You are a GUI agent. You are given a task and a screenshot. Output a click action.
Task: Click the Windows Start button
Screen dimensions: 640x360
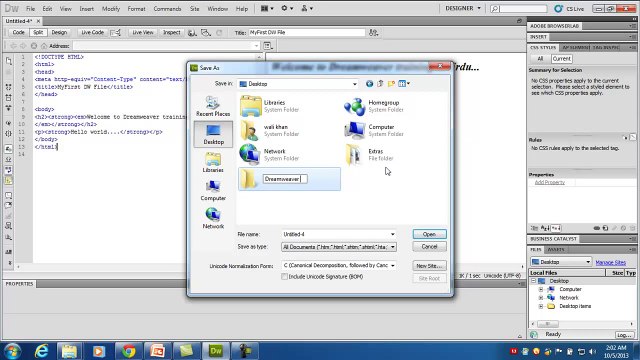coord(12,351)
